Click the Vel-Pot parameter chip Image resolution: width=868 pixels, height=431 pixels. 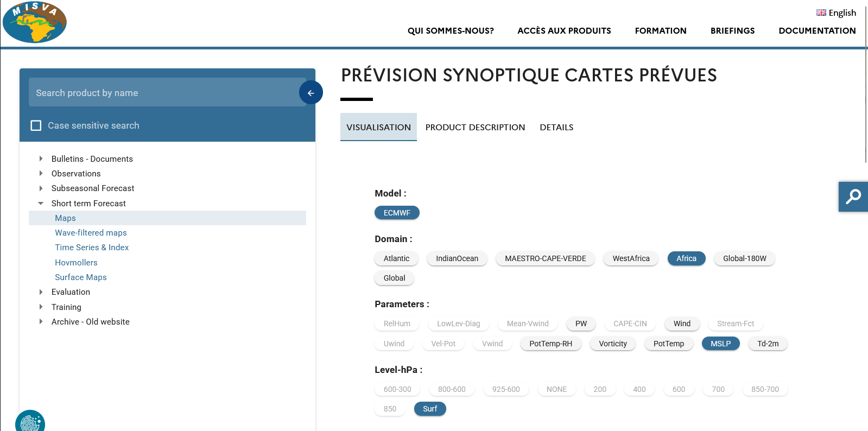443,344
